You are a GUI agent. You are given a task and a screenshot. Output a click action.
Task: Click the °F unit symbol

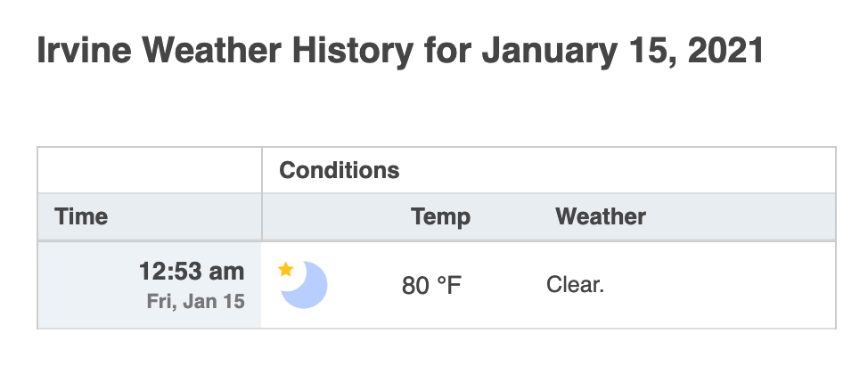(449, 286)
